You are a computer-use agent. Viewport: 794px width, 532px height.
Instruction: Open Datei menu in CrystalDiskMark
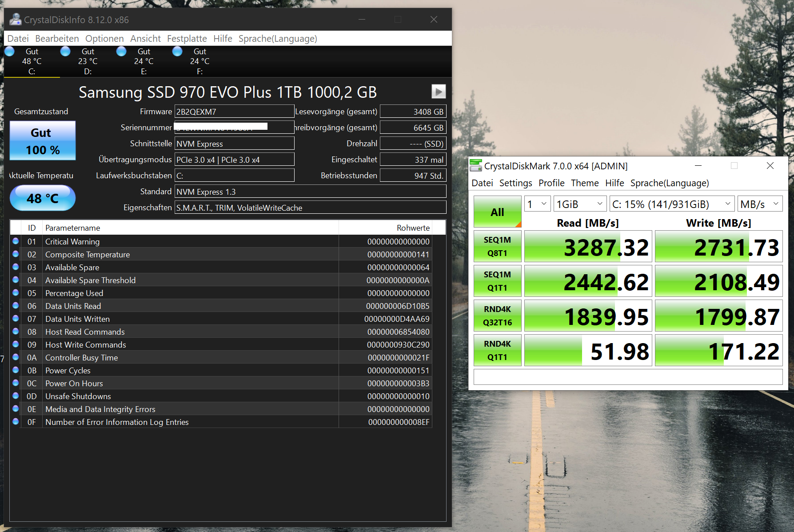482,183
